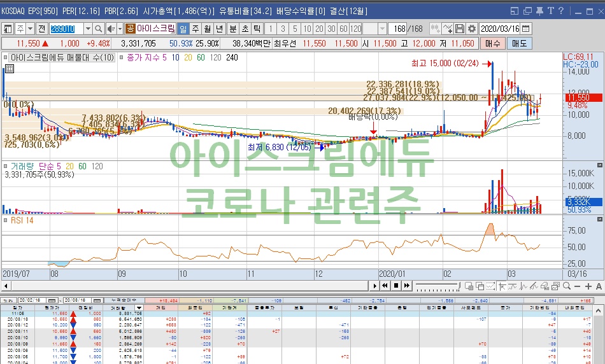Image resolution: width=605 pixels, height=364 pixels.
Task: Choose the 30 interval button
Action: point(331,29)
